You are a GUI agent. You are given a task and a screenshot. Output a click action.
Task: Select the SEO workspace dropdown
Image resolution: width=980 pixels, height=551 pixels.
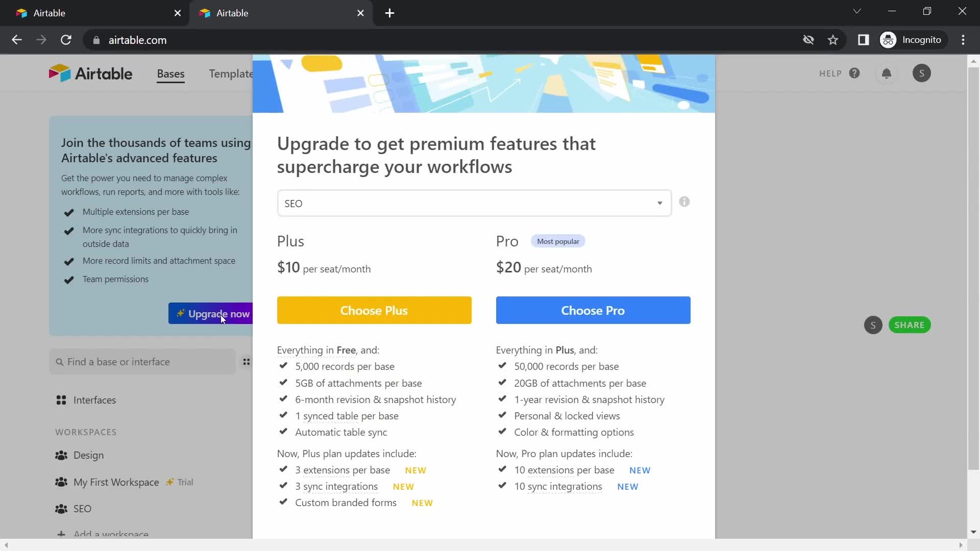click(x=473, y=203)
